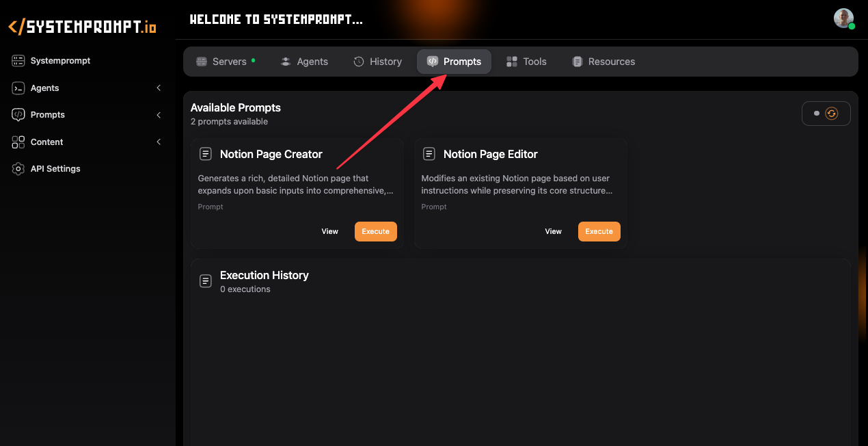Click the Prompts speech-bubble icon in sidebar

pyautogui.click(x=18, y=115)
